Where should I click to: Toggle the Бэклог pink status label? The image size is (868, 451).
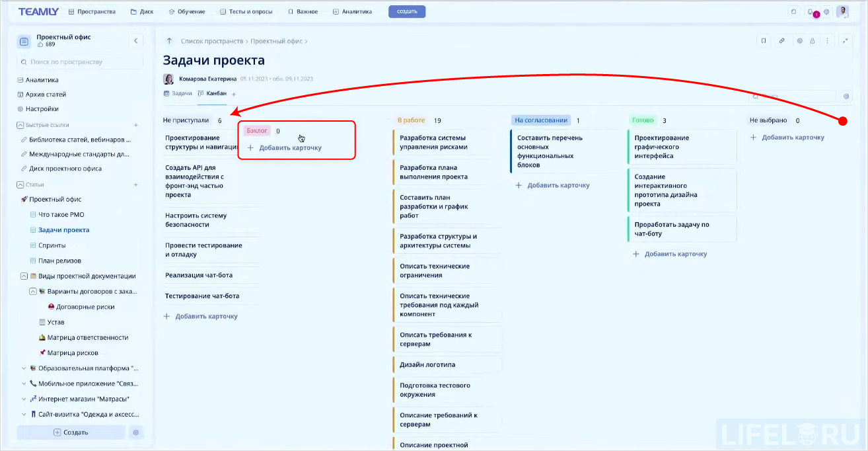tap(257, 130)
